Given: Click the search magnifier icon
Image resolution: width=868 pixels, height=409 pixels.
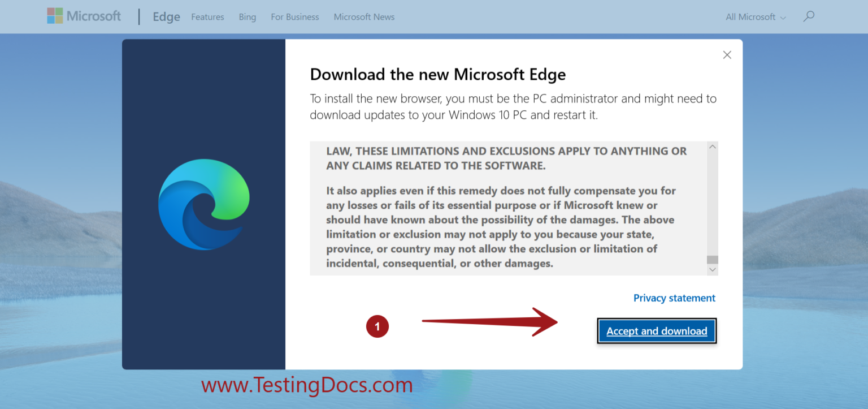Looking at the screenshot, I should [809, 16].
